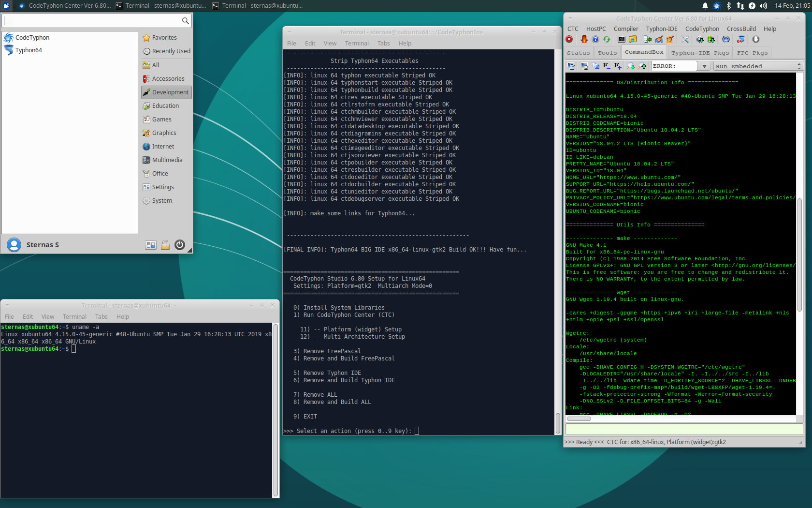The height and width of the screenshot is (508, 812).
Task: Click the save output to file icon
Action: point(585,66)
